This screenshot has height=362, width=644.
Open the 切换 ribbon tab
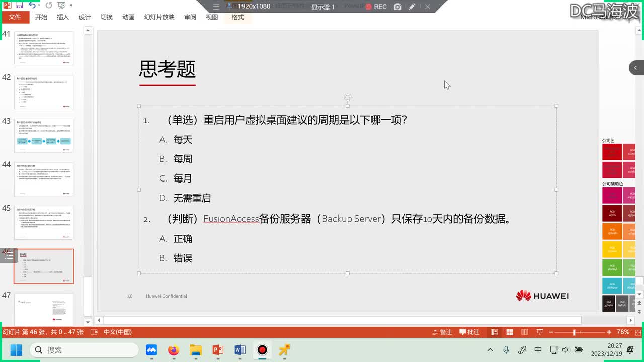click(x=106, y=17)
